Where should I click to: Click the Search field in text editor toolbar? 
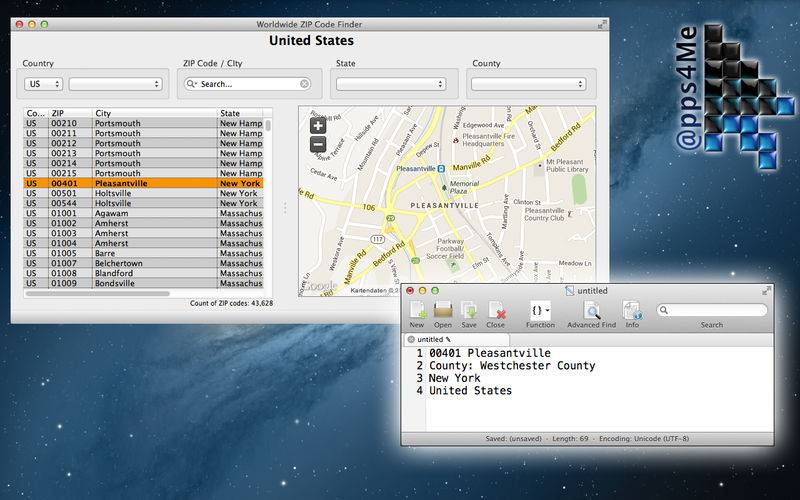tap(712, 310)
